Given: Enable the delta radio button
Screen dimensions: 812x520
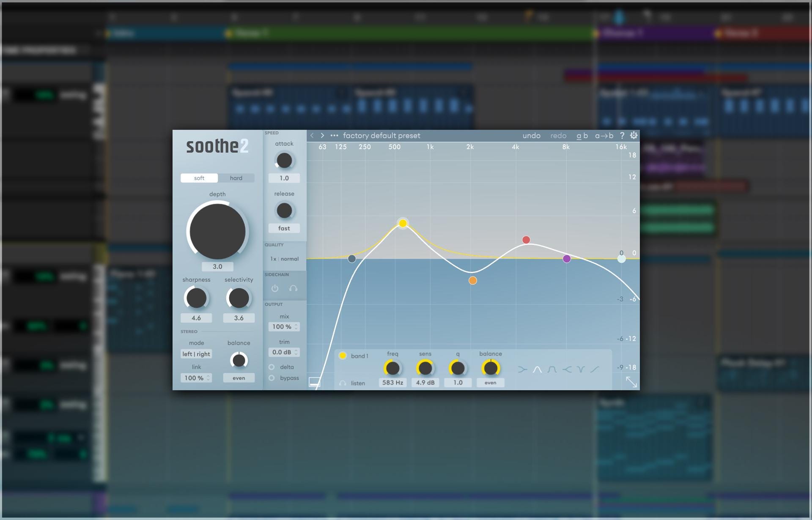Looking at the screenshot, I should pyautogui.click(x=272, y=367).
